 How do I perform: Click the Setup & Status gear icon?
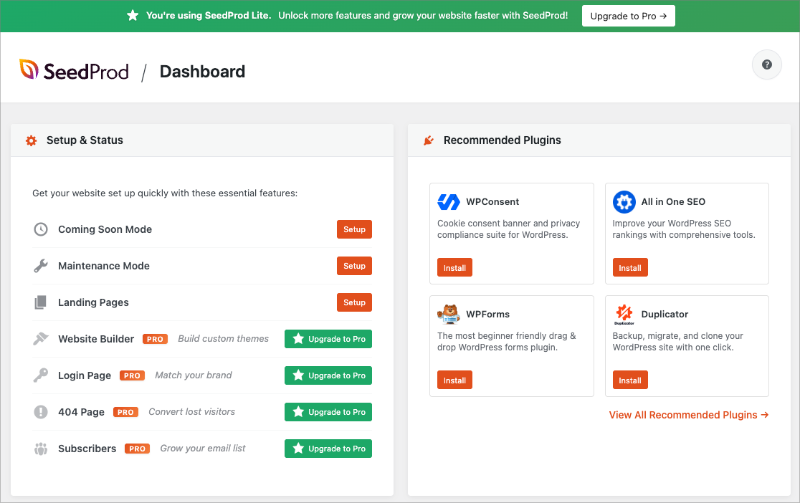click(31, 140)
